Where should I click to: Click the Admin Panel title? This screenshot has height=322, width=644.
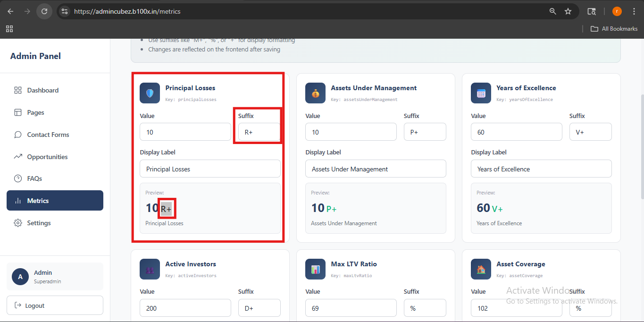tap(35, 56)
